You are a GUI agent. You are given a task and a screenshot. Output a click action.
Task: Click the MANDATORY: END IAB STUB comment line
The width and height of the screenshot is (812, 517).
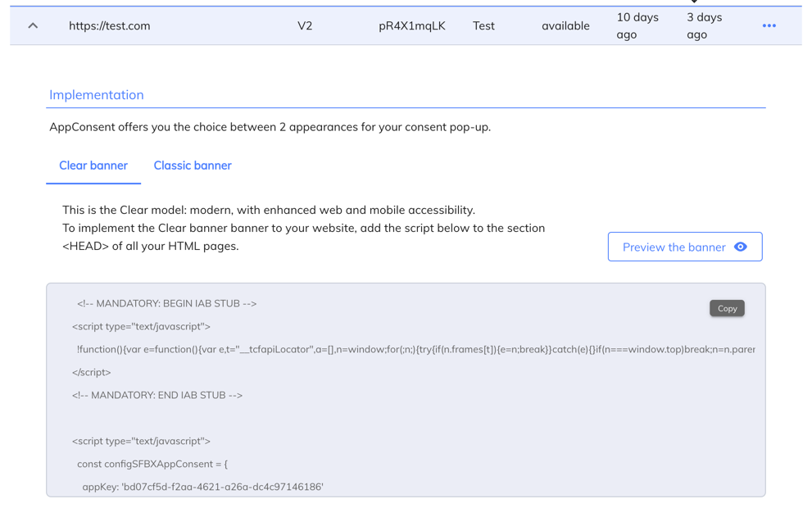pyautogui.click(x=157, y=395)
